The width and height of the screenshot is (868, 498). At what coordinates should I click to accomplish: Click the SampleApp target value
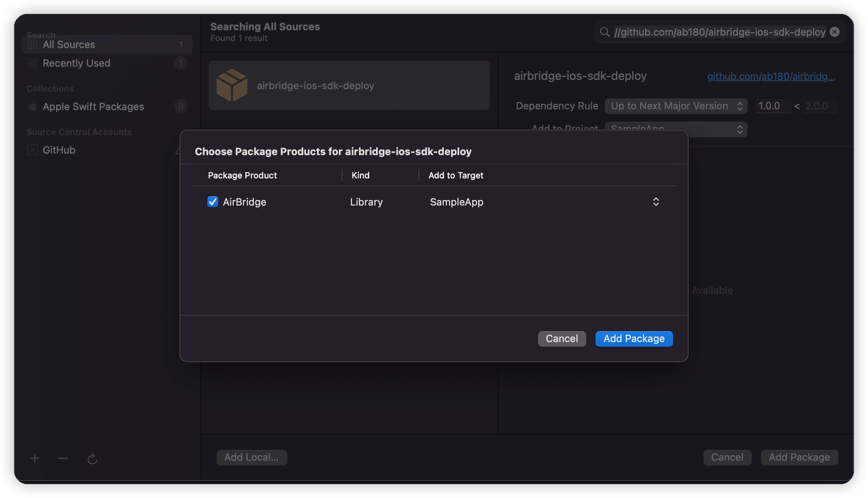(457, 202)
